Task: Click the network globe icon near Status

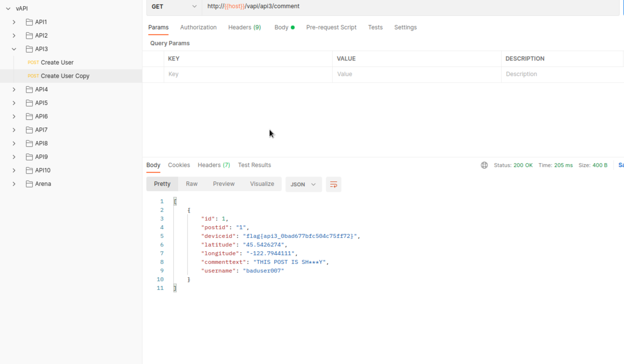Action: pos(484,165)
